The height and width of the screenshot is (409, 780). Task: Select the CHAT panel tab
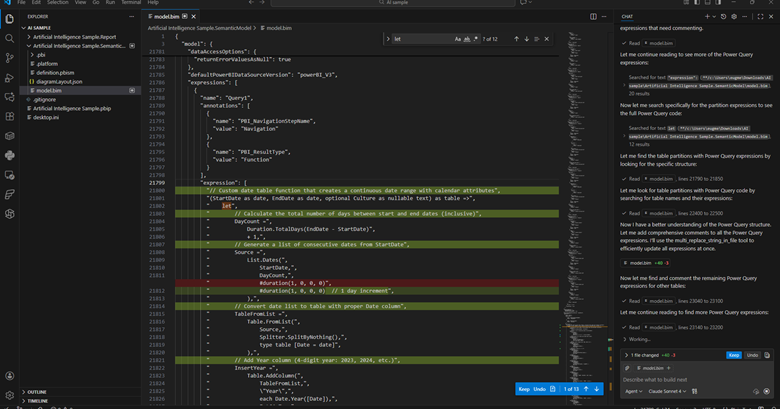tap(627, 16)
